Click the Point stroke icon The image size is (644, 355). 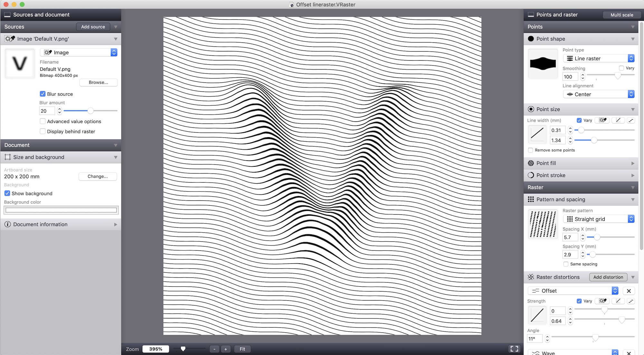pyautogui.click(x=531, y=175)
